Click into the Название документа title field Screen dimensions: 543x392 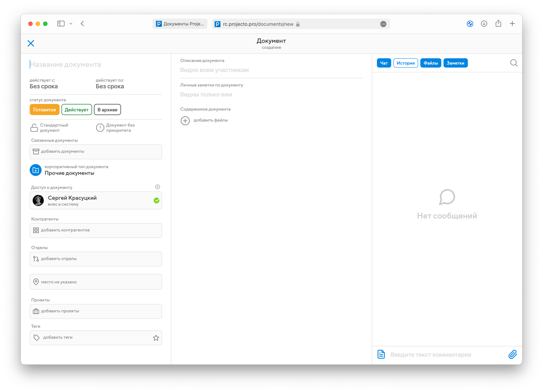(x=96, y=64)
